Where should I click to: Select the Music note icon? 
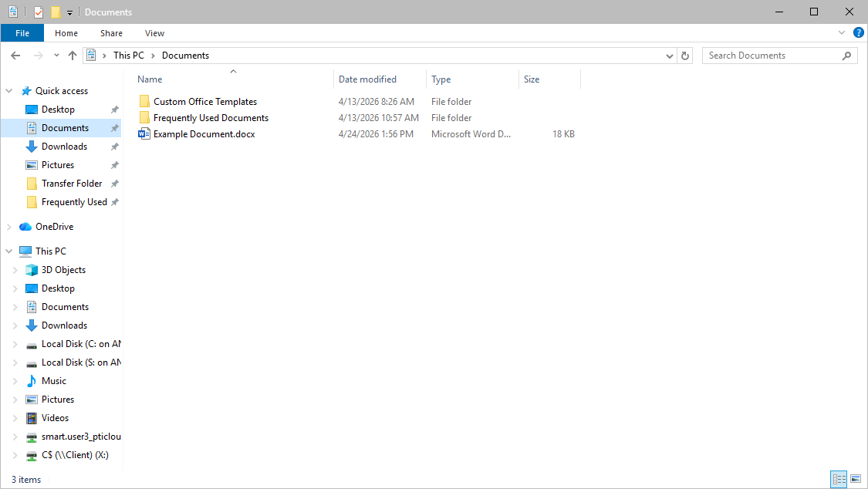pyautogui.click(x=32, y=380)
